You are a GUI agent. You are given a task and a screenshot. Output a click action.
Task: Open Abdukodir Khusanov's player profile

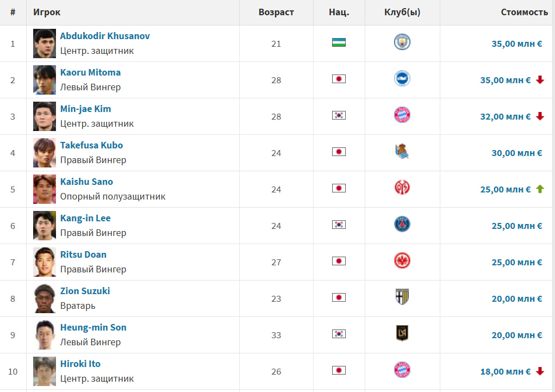(x=105, y=36)
